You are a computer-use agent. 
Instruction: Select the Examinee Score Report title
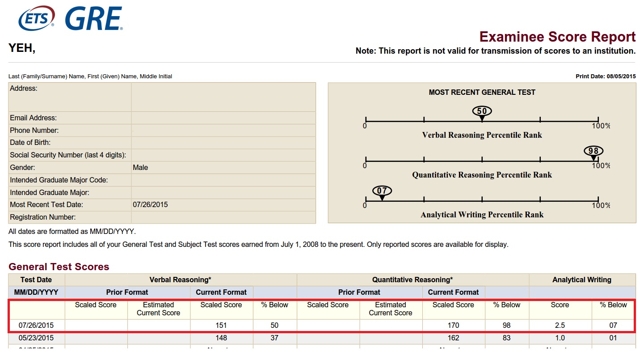[x=557, y=36]
